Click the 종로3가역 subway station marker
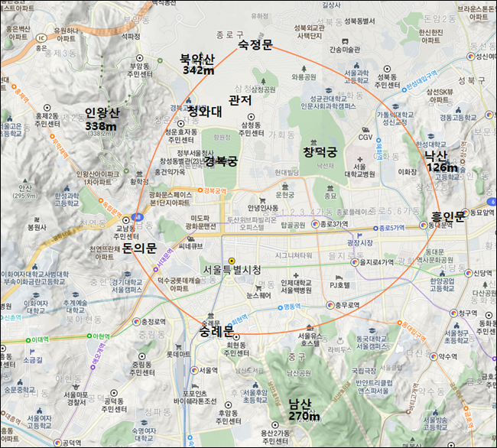 click(315, 224)
